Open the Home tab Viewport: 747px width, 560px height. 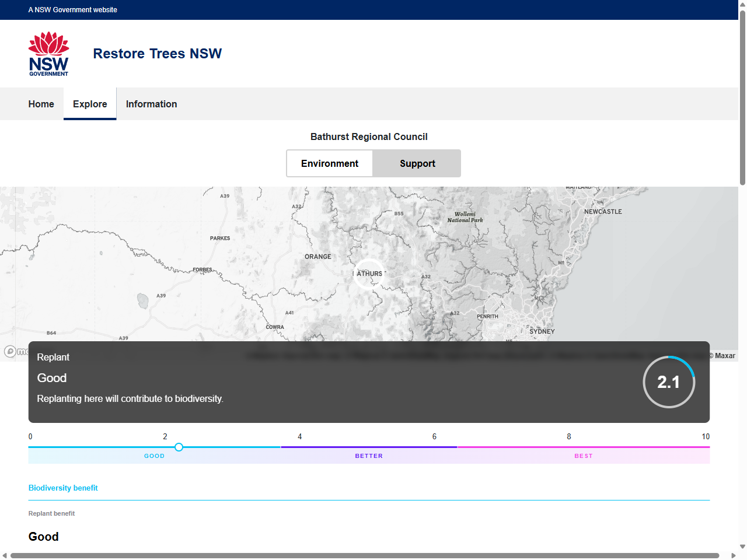pos(41,104)
